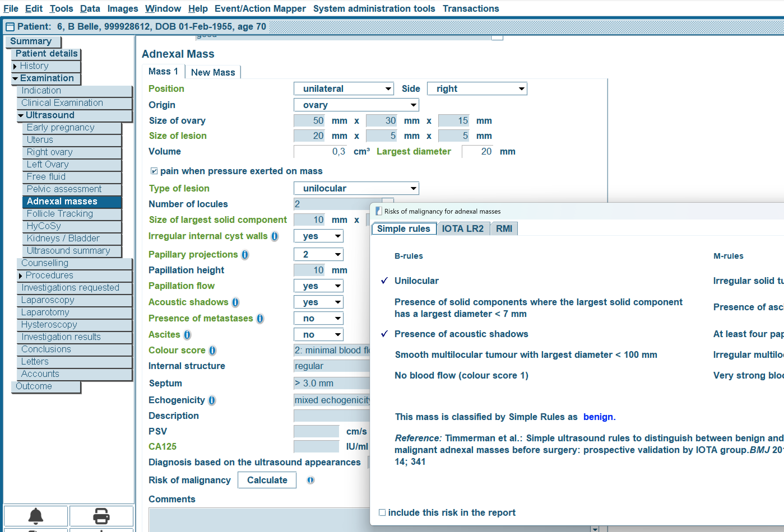784x532 pixels.
Task: Click the Calculate risk button
Action: (267, 480)
